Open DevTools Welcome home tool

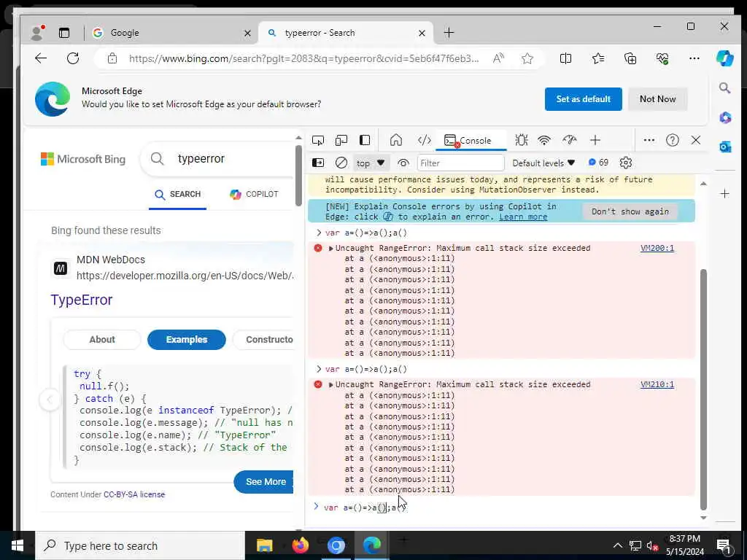point(396,140)
